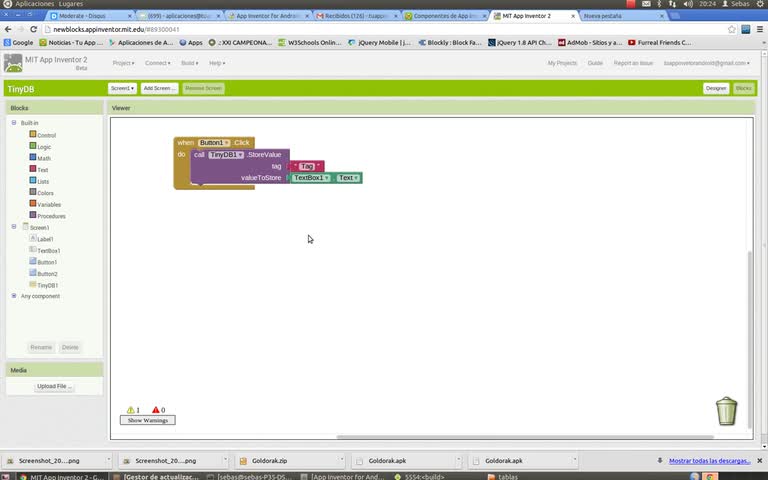Bookmark this page with star icon
The height and width of the screenshot is (480, 768).
click(732, 29)
